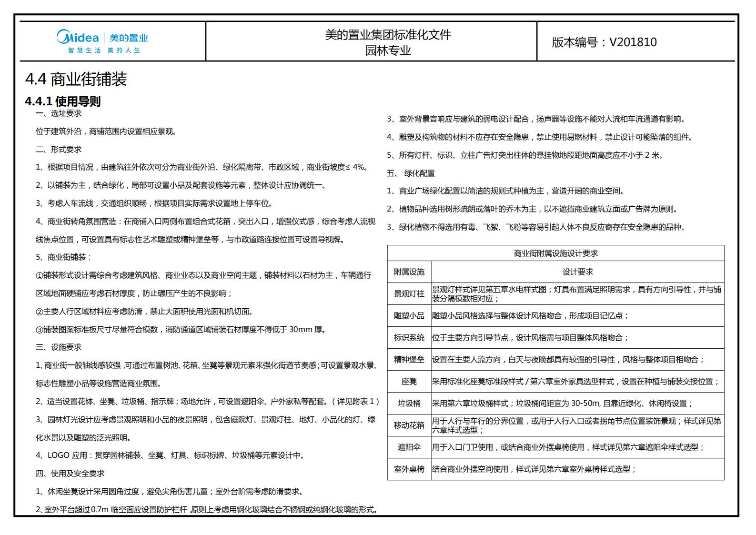Click the line starting '4、LOGO 应用'
Screen dimensions: 756x535
[170, 455]
